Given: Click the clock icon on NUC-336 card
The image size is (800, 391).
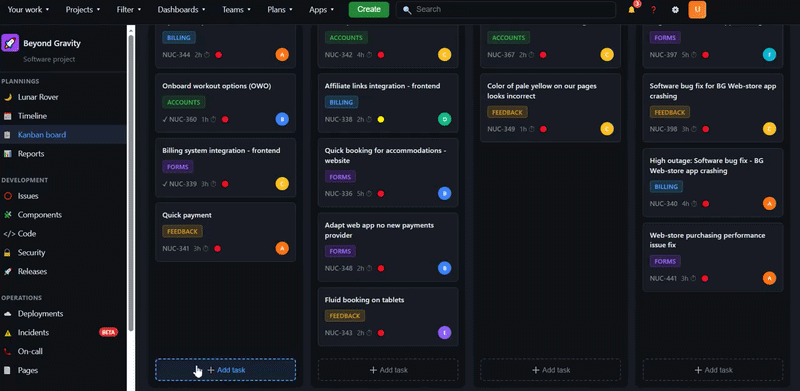Looking at the screenshot, I should 369,194.
